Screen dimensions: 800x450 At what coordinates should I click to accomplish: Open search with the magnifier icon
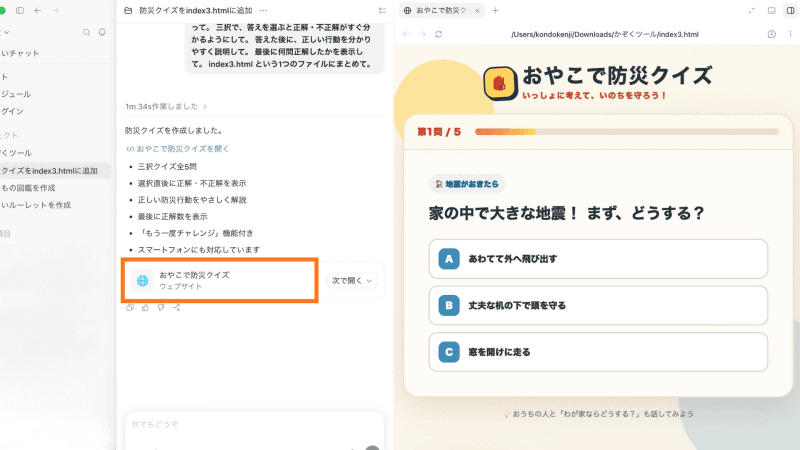[86, 32]
